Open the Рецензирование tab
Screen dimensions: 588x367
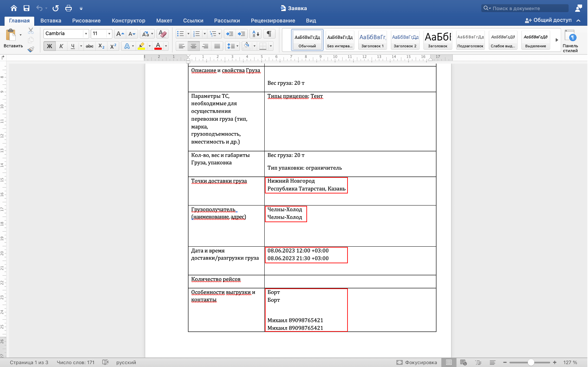(273, 21)
